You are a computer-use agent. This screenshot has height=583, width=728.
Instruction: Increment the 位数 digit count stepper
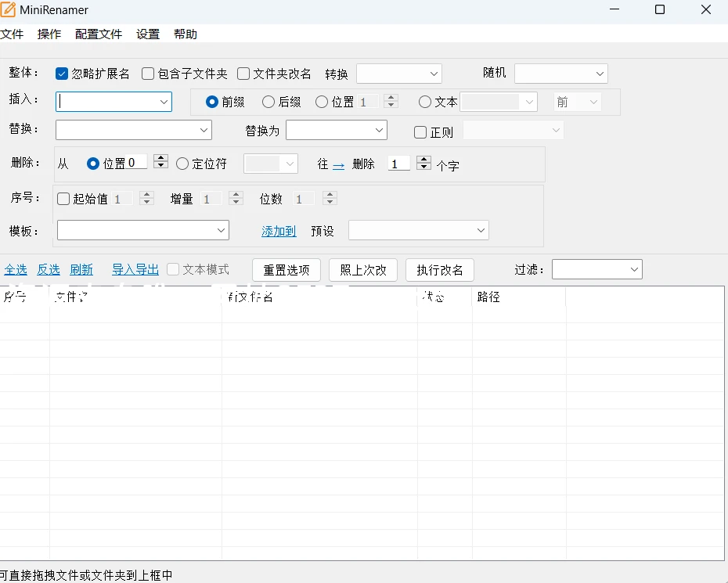coord(330,194)
